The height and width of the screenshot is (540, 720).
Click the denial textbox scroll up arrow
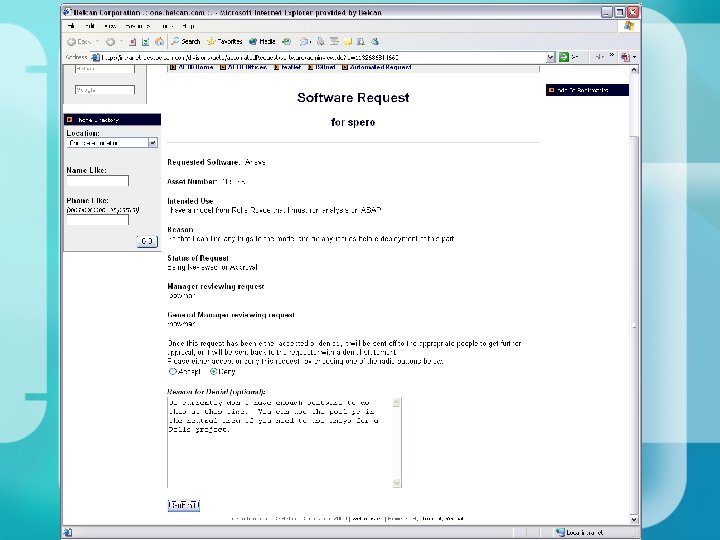point(397,403)
